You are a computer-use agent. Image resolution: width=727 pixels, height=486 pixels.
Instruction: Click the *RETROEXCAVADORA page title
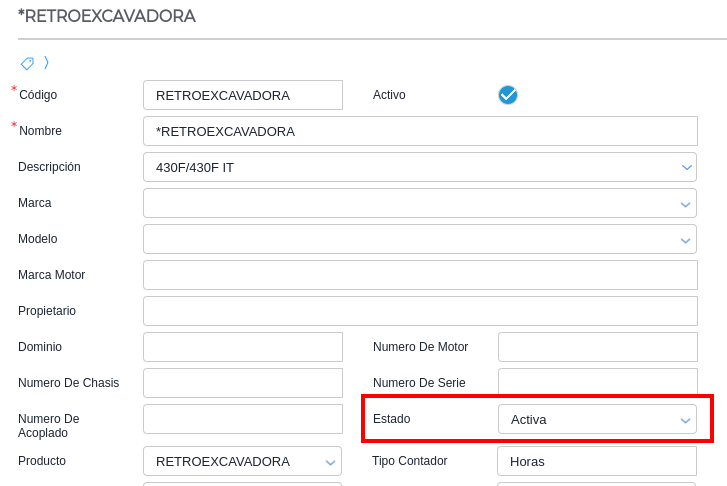[107, 16]
